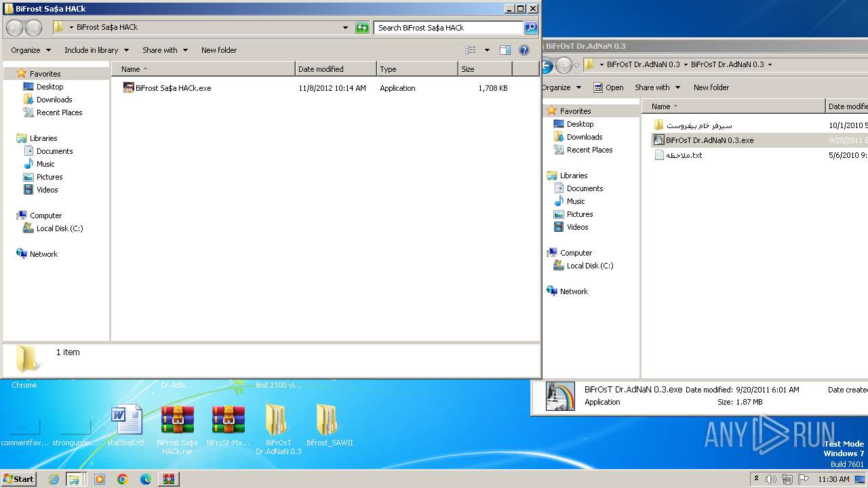Open WinRAR taskbar button
The width and height of the screenshot is (868, 488).
pyautogui.click(x=169, y=479)
